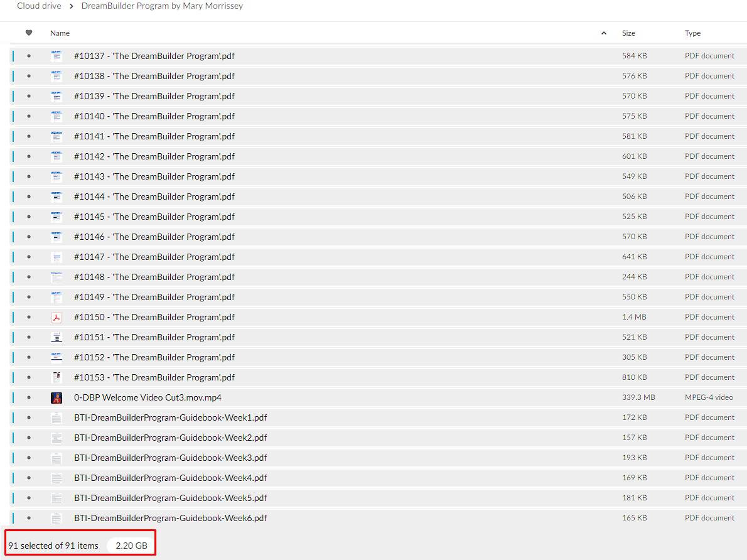The height and width of the screenshot is (560, 747).
Task: Click "BTI-DreamBuilderProgram-Guidebook-Week4.pdf" file name
Action: point(171,478)
